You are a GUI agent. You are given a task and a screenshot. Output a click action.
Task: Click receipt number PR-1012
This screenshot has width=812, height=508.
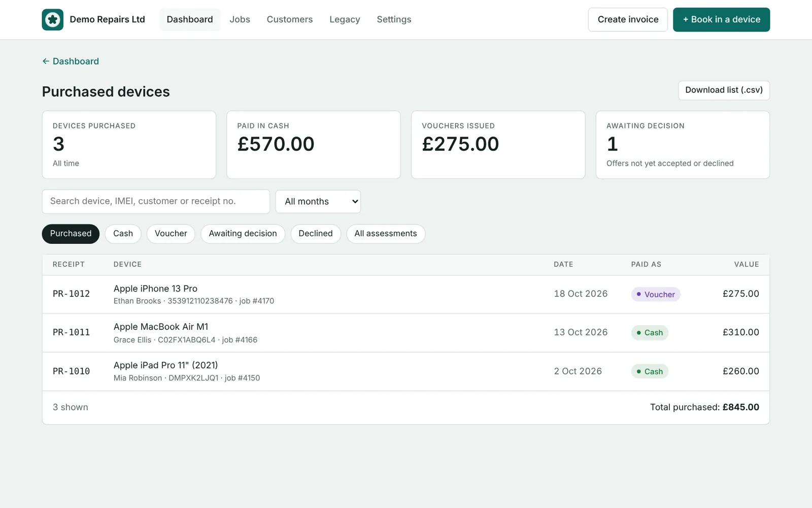[72, 294]
